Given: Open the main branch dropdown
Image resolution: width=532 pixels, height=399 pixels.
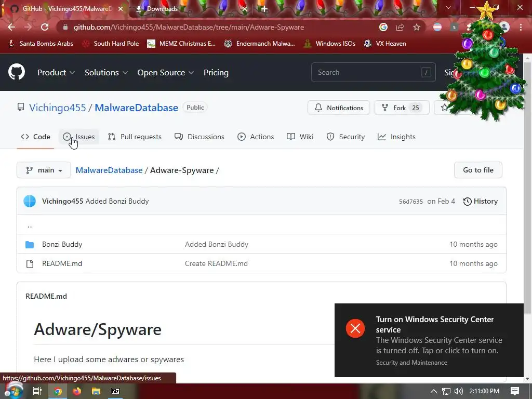Looking at the screenshot, I should [x=44, y=170].
